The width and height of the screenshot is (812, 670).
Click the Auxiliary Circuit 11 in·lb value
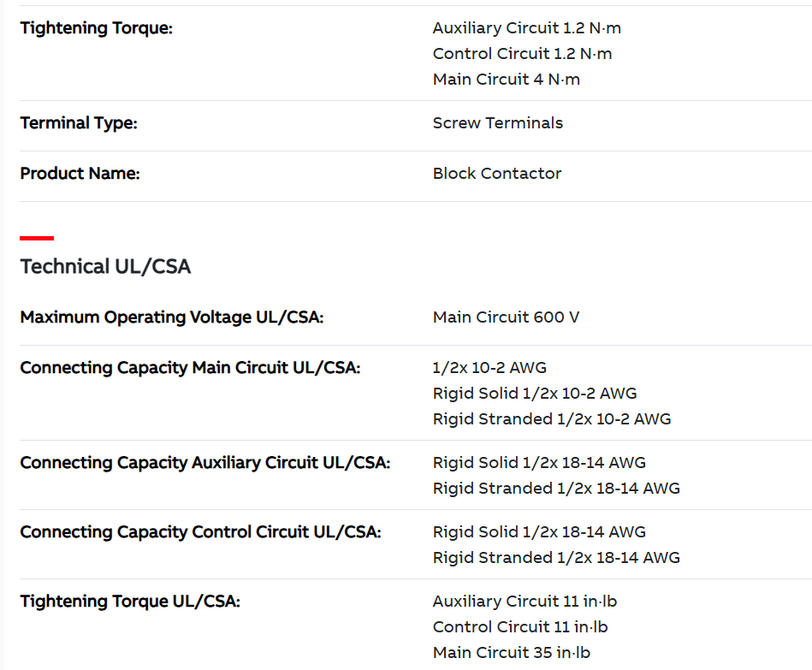pyautogui.click(x=525, y=602)
